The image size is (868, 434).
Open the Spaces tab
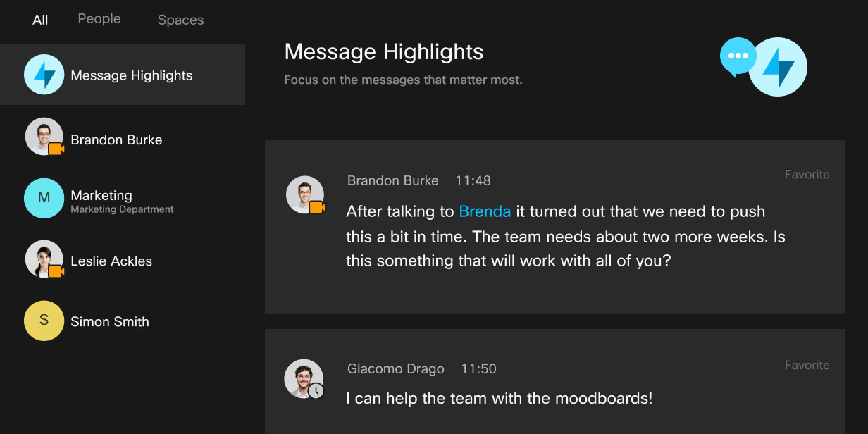(x=180, y=20)
